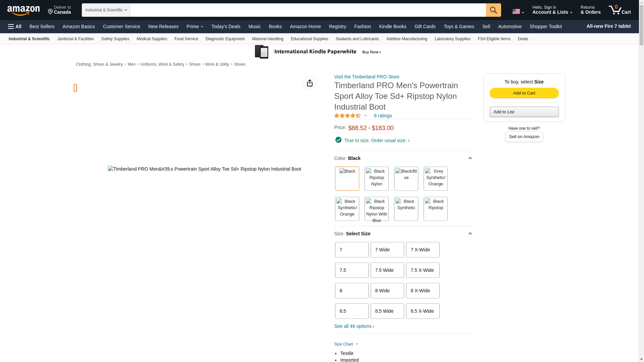Click inside the search text field

coord(308,10)
